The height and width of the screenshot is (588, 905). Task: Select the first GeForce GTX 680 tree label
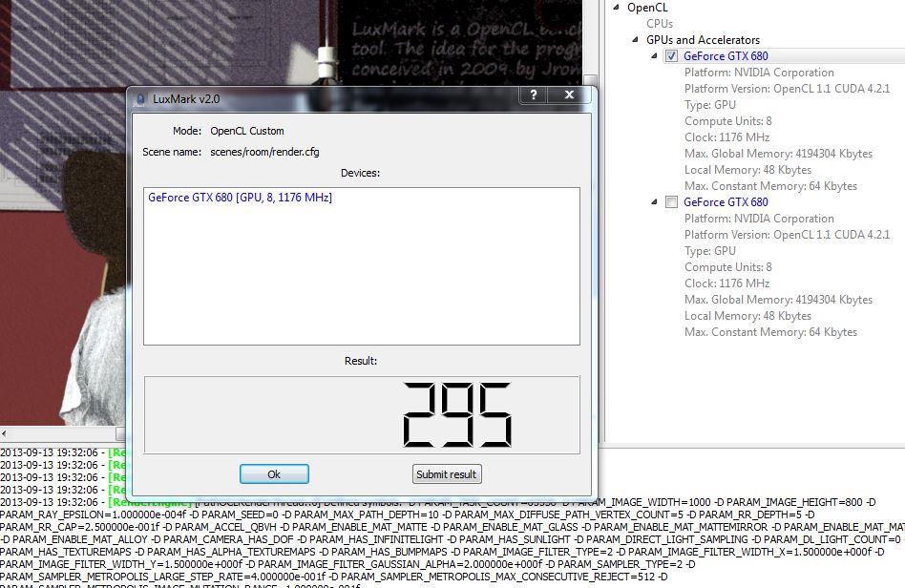[x=726, y=56]
